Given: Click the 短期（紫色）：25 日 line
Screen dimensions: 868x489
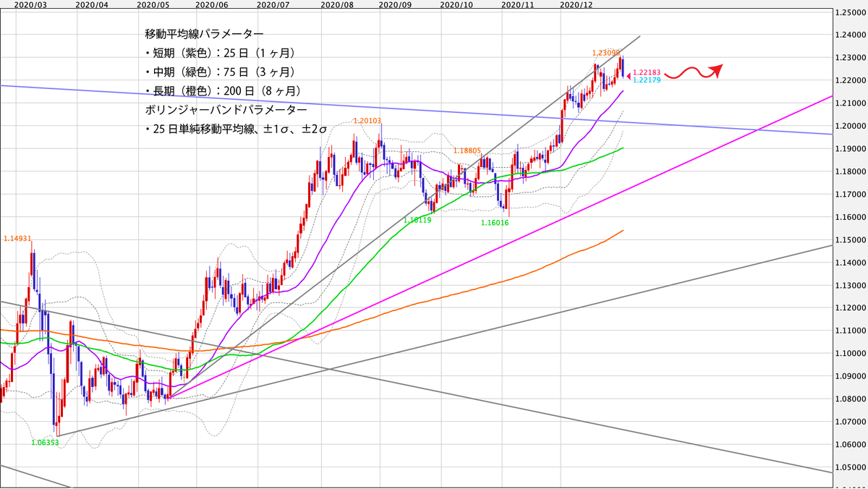Looking at the screenshot, I should (x=220, y=54).
